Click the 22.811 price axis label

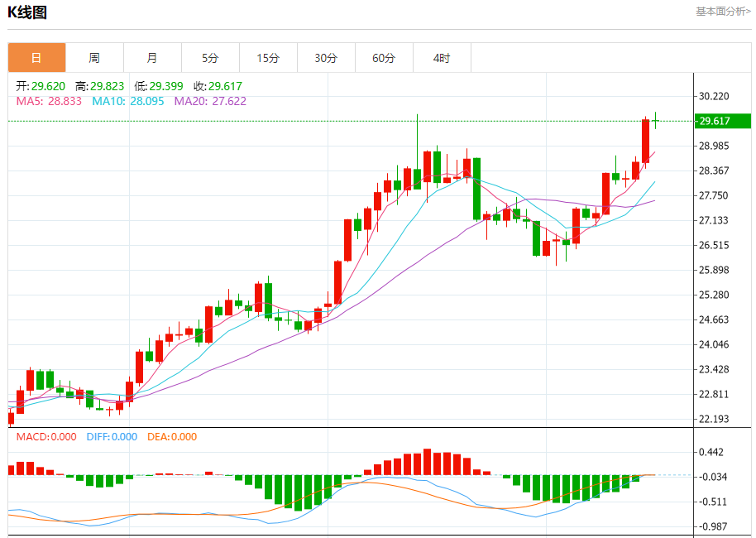click(714, 394)
